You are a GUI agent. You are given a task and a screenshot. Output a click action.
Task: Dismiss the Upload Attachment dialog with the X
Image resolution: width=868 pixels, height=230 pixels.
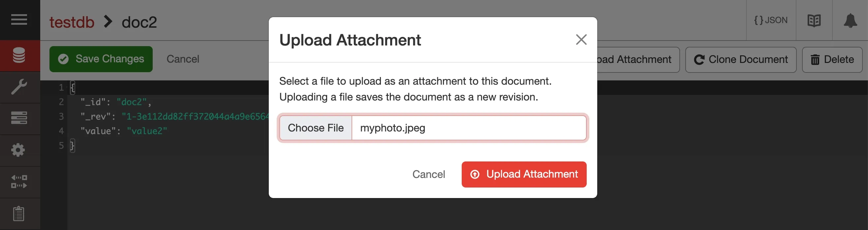[x=581, y=40]
